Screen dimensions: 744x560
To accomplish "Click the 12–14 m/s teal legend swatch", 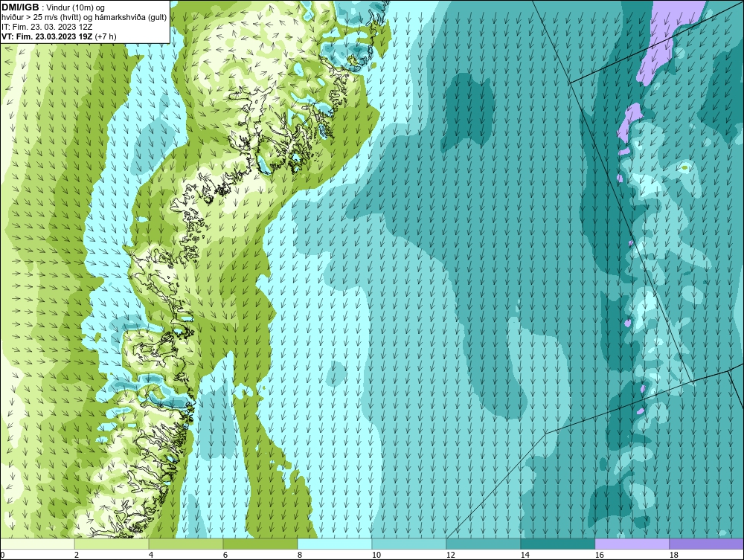I will click(483, 544).
